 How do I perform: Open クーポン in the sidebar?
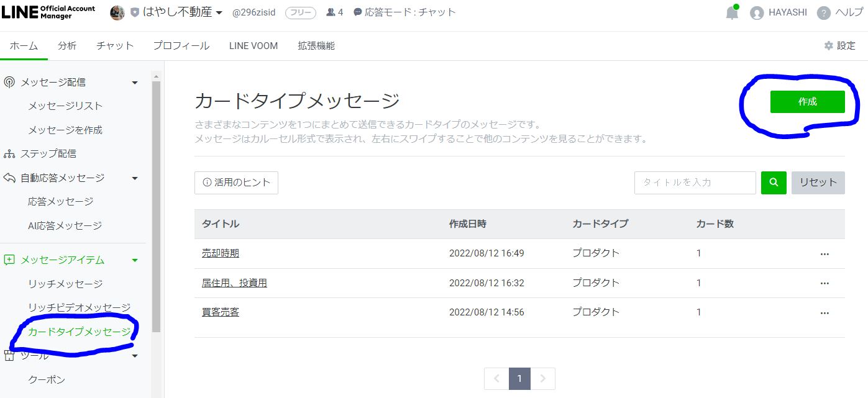tap(47, 379)
